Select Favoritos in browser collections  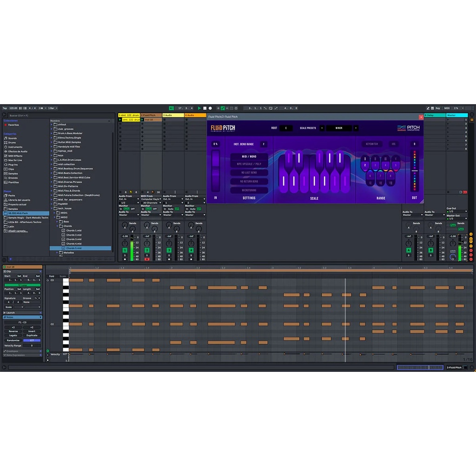click(13, 125)
